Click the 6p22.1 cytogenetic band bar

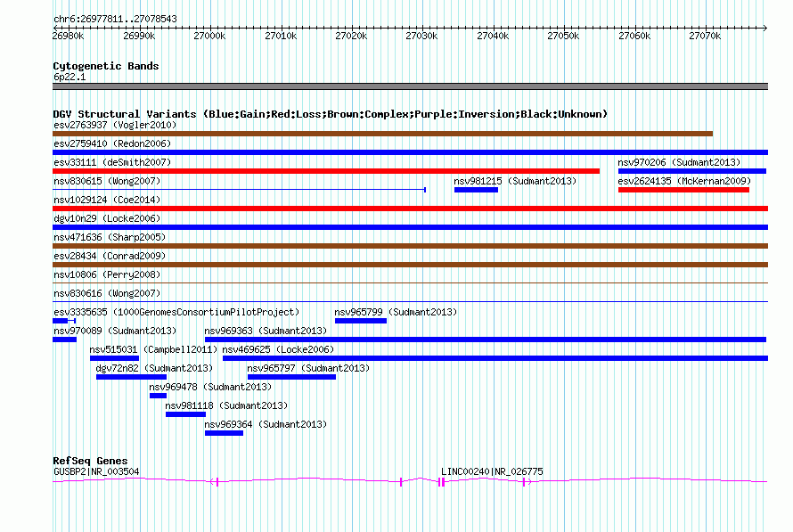point(410,86)
